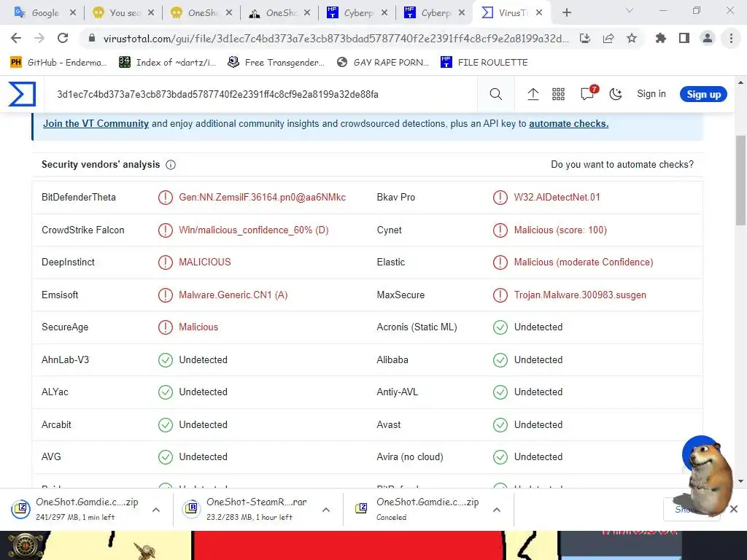747x560 pixels.
Task: Click the install app icon in address bar
Action: pos(585,38)
